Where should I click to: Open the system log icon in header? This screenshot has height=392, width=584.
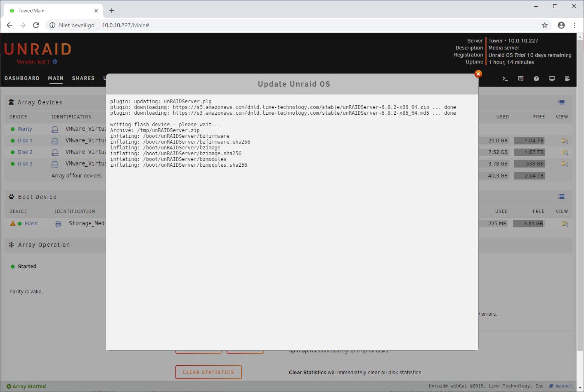[x=567, y=78]
